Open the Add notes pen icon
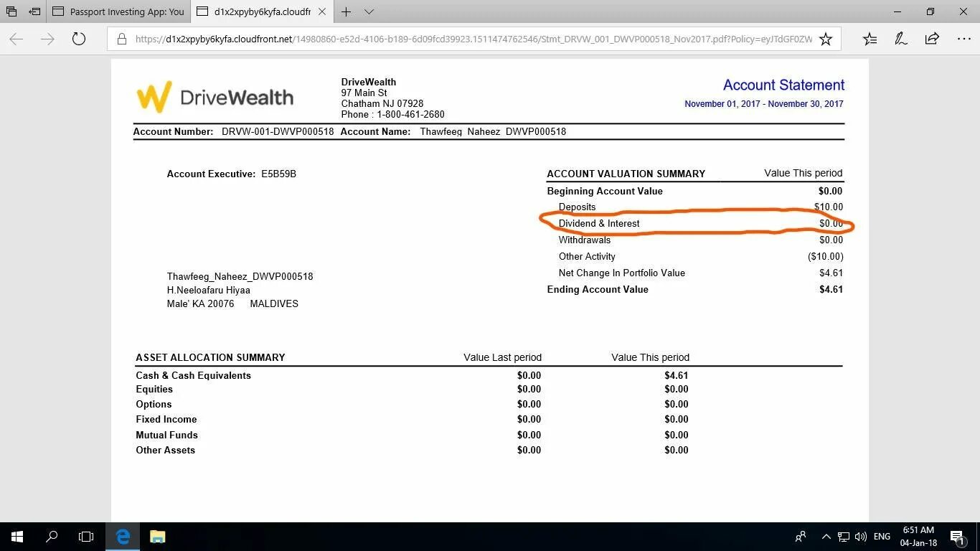Screen dimensions: 980x551 (x=901, y=39)
